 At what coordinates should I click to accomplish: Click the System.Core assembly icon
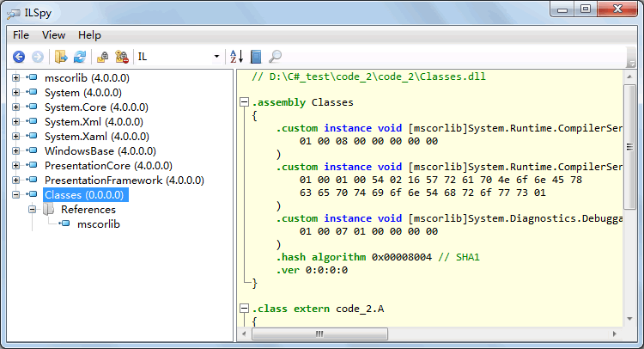(32, 107)
